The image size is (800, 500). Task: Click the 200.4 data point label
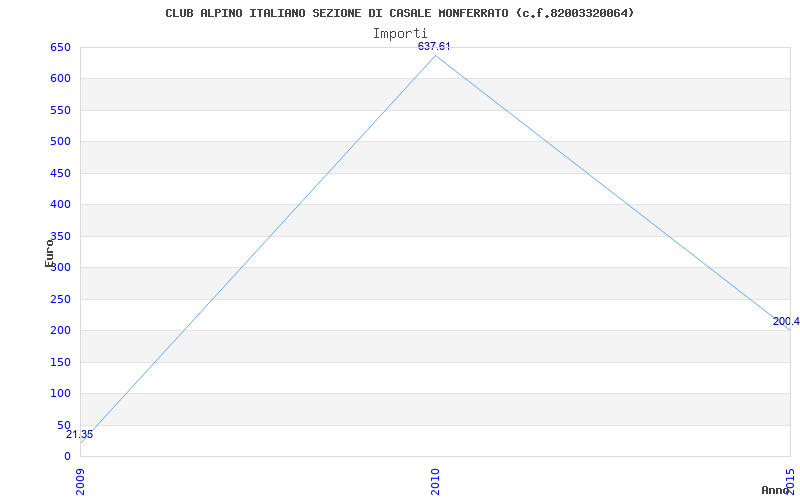click(x=786, y=321)
